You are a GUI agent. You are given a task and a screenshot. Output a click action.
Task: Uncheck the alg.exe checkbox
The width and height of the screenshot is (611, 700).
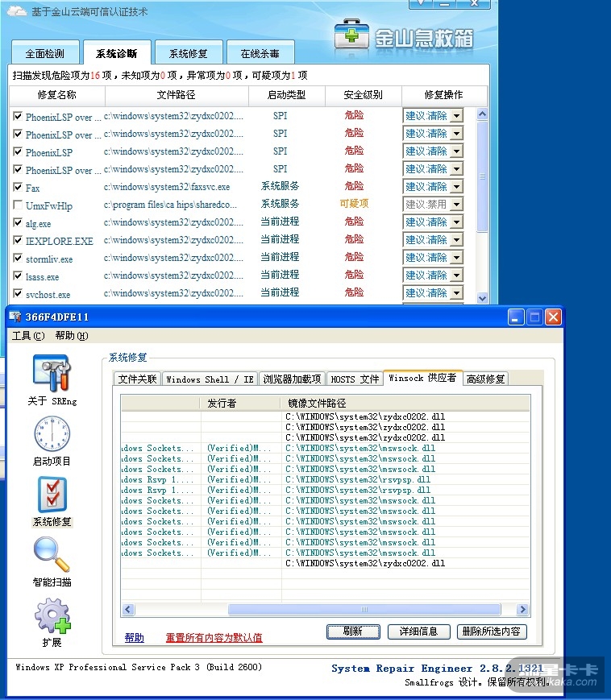[x=18, y=222]
